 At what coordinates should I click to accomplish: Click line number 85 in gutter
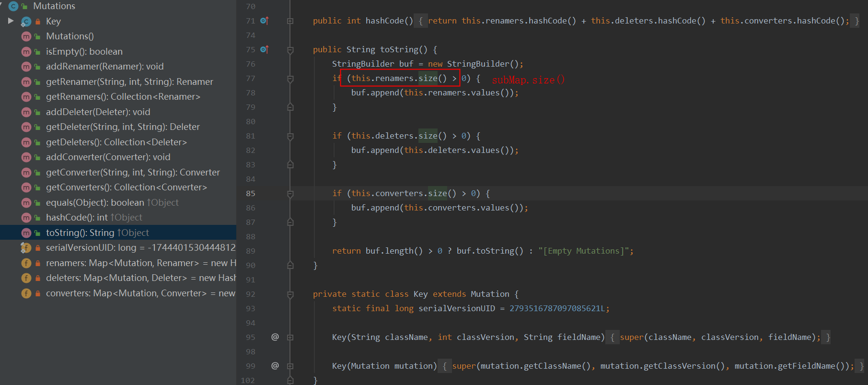[x=251, y=194]
